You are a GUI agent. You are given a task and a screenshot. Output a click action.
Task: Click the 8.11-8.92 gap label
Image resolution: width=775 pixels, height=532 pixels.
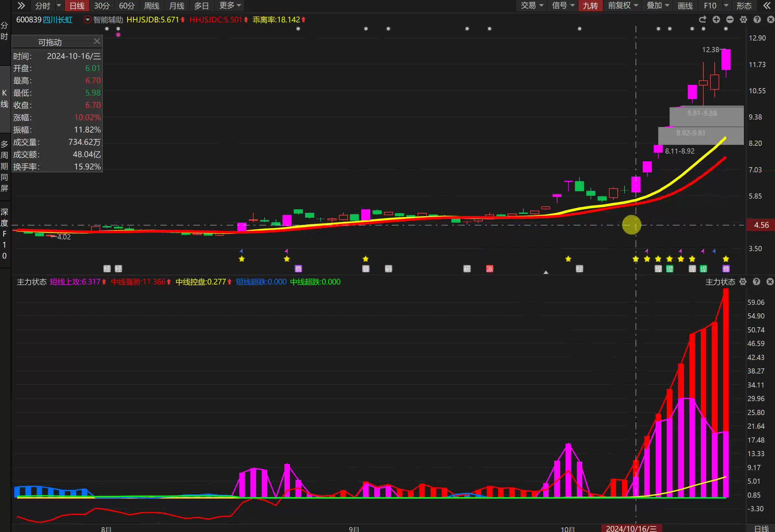[680, 151]
